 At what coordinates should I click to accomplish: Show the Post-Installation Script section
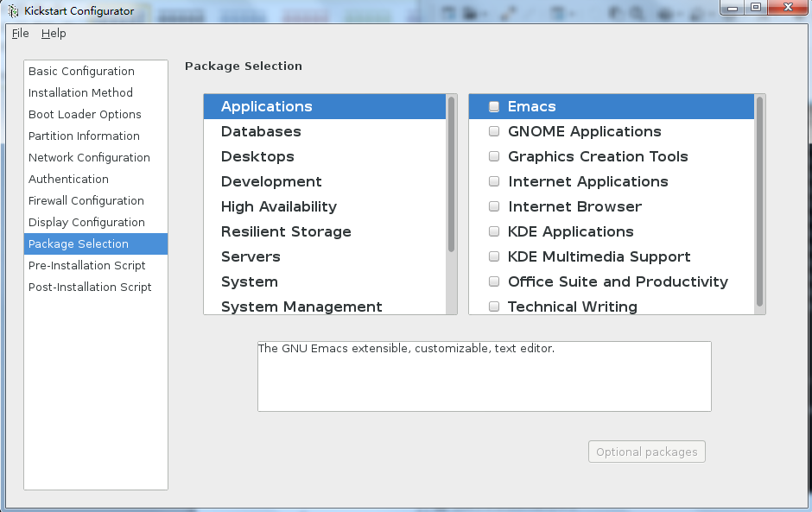click(90, 288)
